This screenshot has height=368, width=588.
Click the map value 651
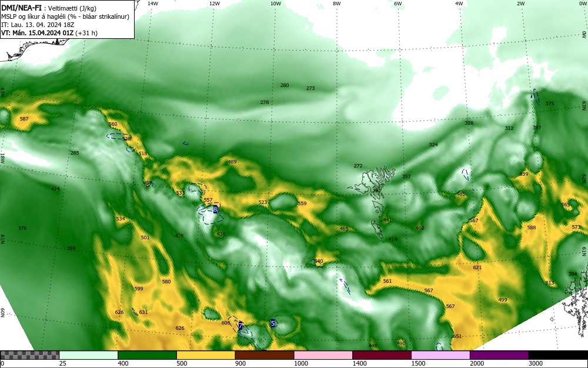point(457,336)
